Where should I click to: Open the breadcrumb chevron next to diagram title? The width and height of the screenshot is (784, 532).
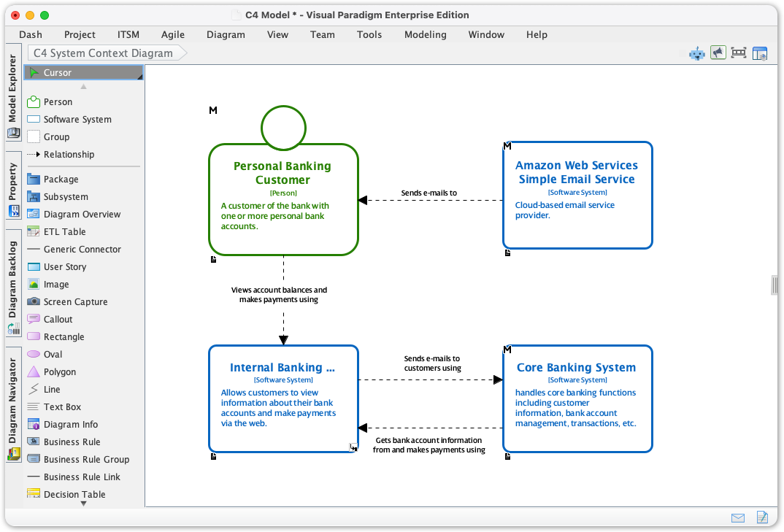tap(185, 53)
